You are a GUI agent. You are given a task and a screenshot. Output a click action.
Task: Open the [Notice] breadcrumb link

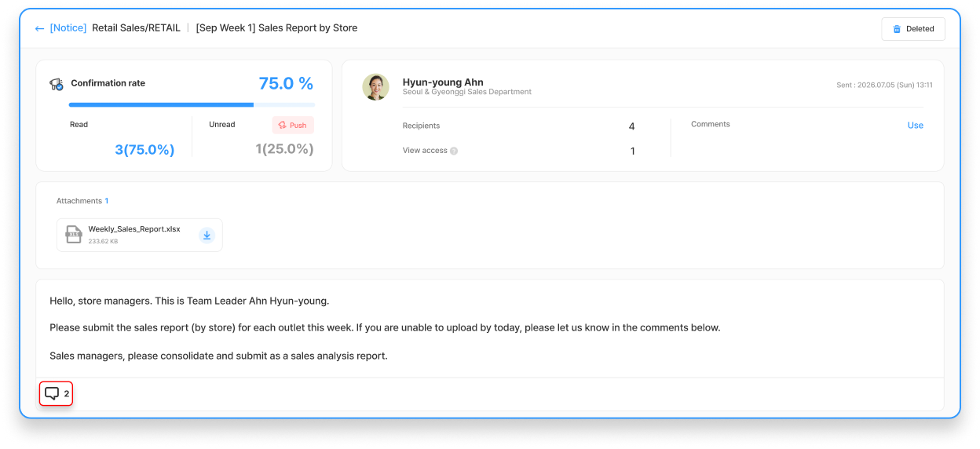pyautogui.click(x=68, y=28)
